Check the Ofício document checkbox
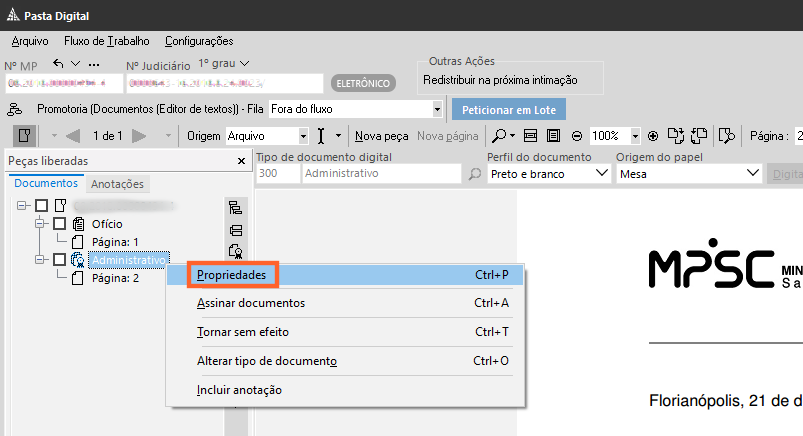 (x=60, y=224)
